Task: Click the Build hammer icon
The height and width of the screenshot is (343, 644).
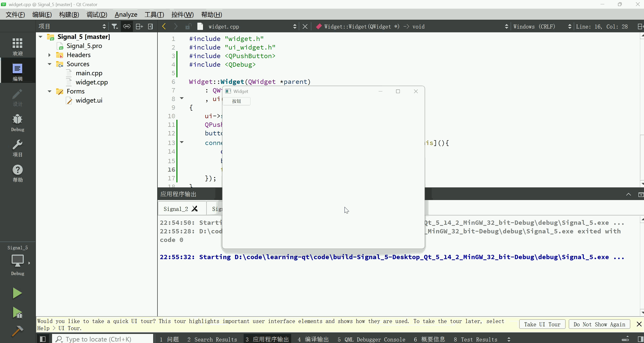Action: click(x=17, y=331)
